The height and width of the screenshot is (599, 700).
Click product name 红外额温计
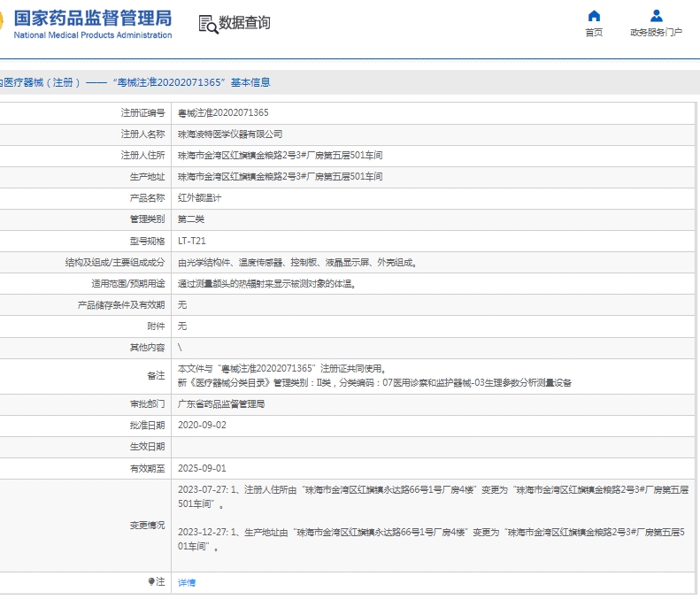tap(199, 198)
